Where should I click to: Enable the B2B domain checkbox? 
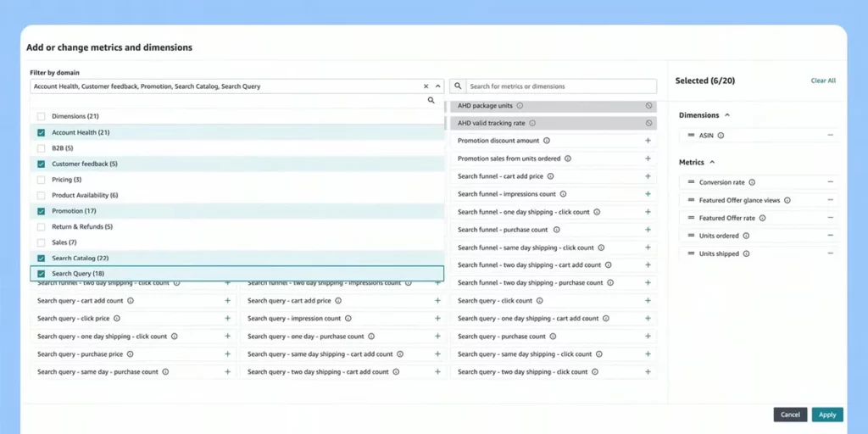41,148
